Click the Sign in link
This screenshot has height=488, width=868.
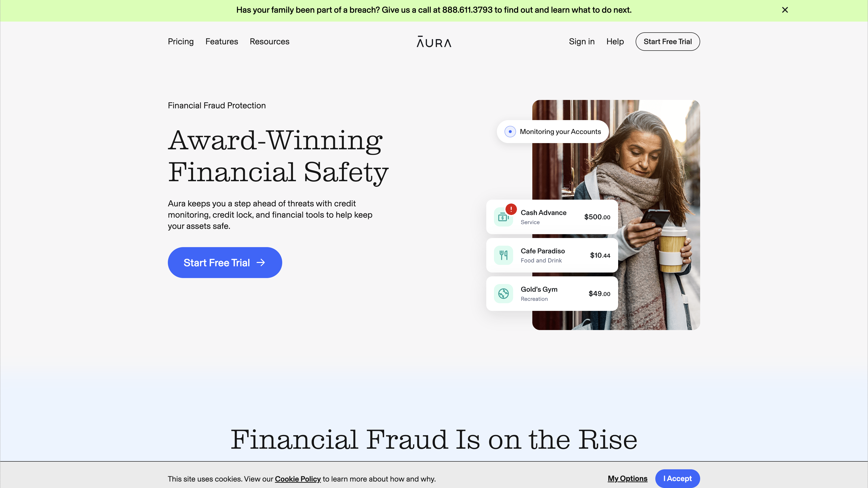[581, 41]
